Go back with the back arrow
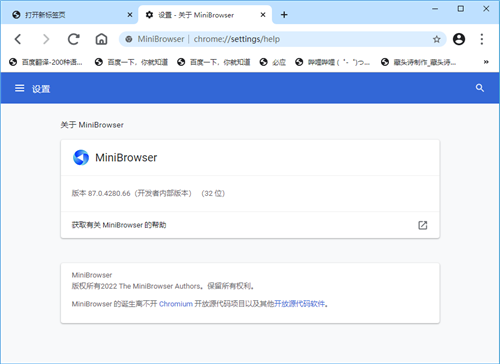 pyautogui.click(x=18, y=39)
